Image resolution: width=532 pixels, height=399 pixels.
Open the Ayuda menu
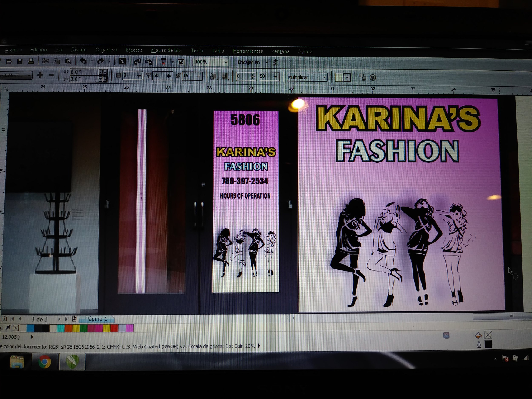click(305, 51)
